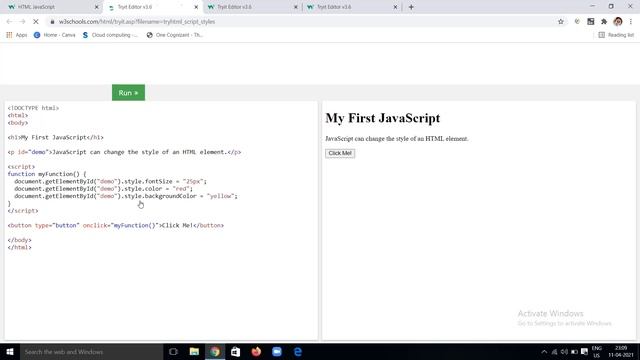640x360 pixels.
Task: Open Microsoft Edge from the taskbar
Action: pos(298,351)
